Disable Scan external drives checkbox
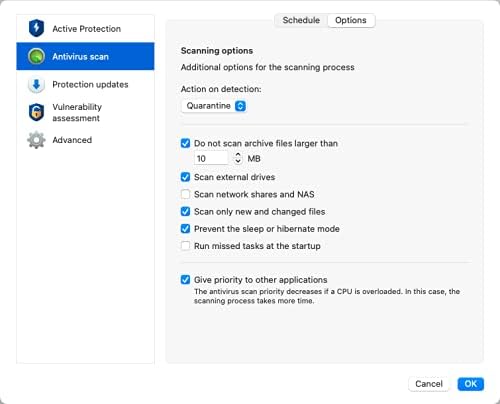This screenshot has height=404, width=500. (x=185, y=177)
